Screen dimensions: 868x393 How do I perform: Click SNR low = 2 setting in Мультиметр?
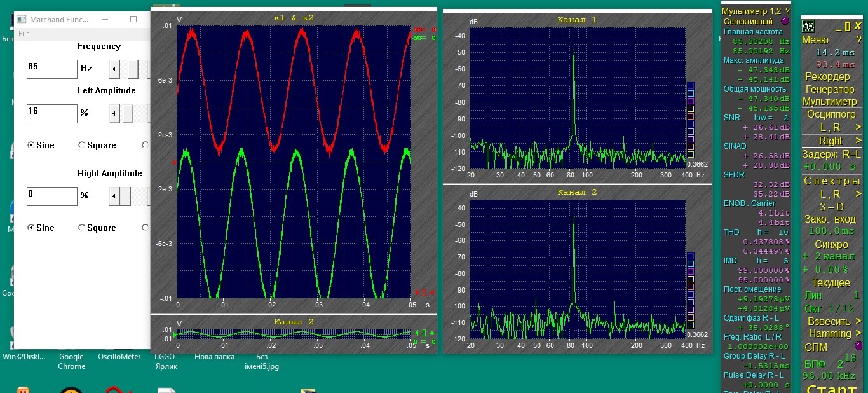coord(756,118)
